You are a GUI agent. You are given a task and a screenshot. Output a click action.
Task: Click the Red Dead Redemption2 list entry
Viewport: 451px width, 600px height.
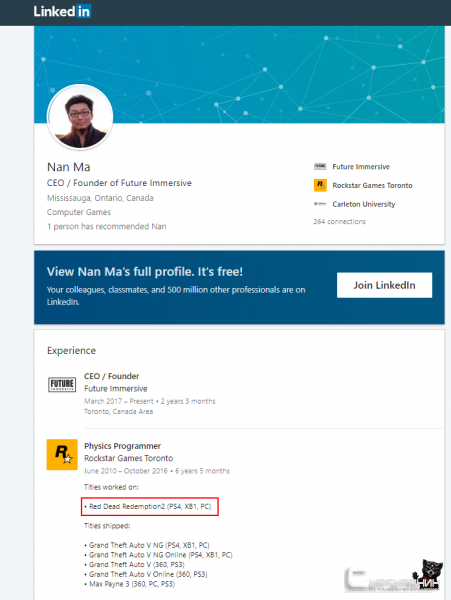(150, 506)
